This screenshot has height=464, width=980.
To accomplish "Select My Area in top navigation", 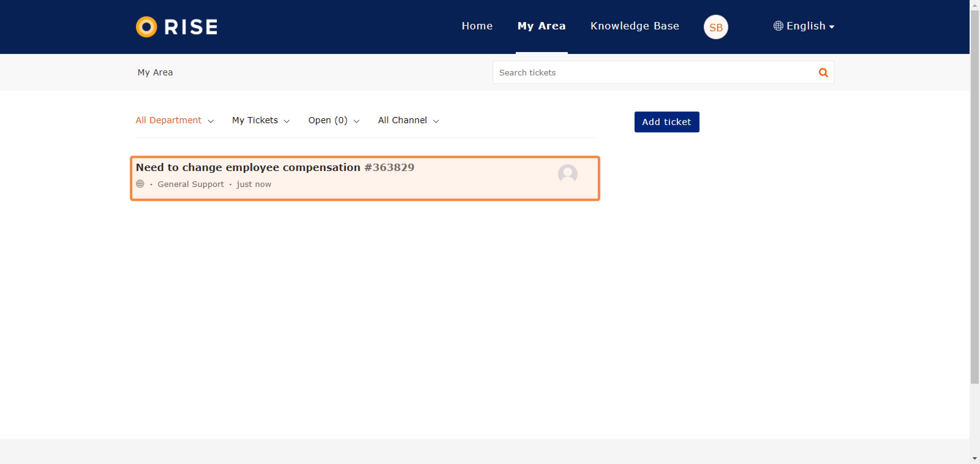I will 541,26.
